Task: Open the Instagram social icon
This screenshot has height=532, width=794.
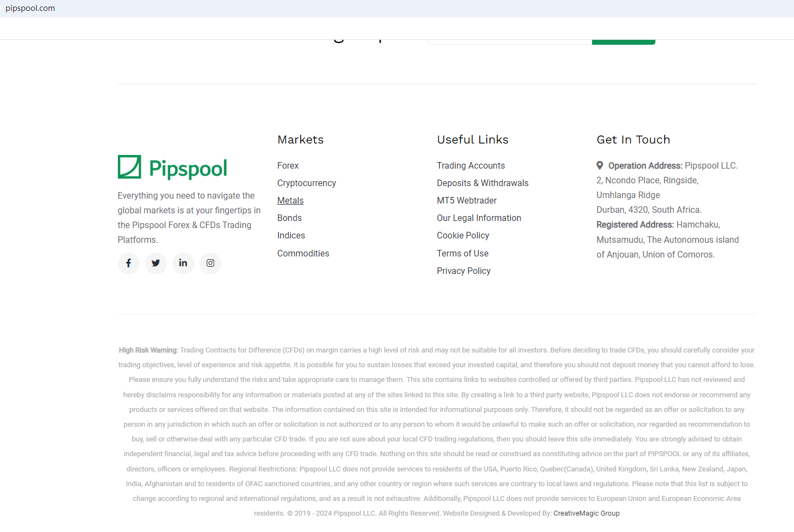Action: click(x=211, y=264)
